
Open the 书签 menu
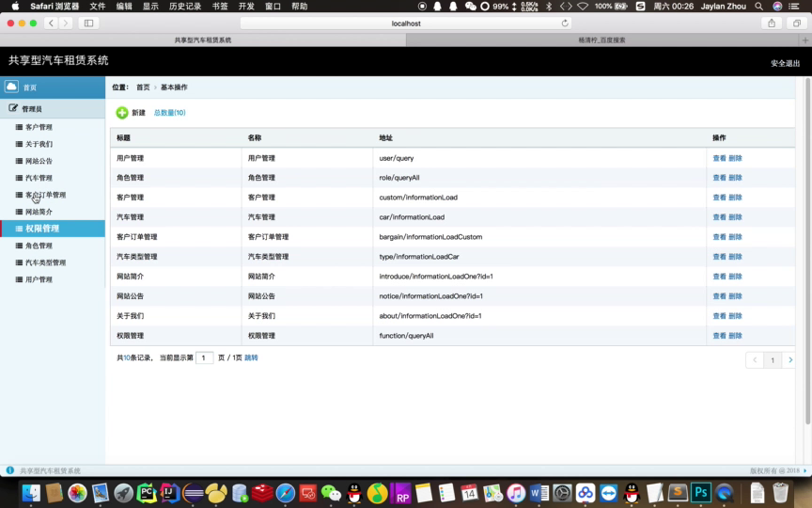pyautogui.click(x=220, y=7)
